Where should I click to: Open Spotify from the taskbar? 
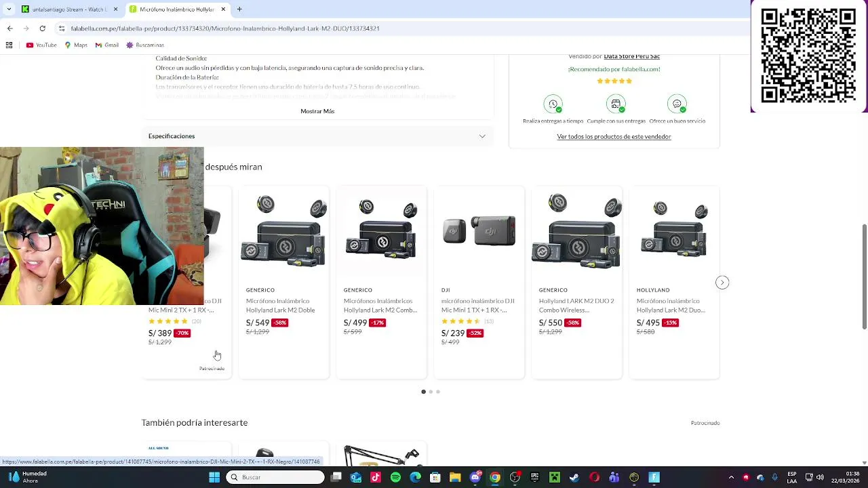(395, 477)
